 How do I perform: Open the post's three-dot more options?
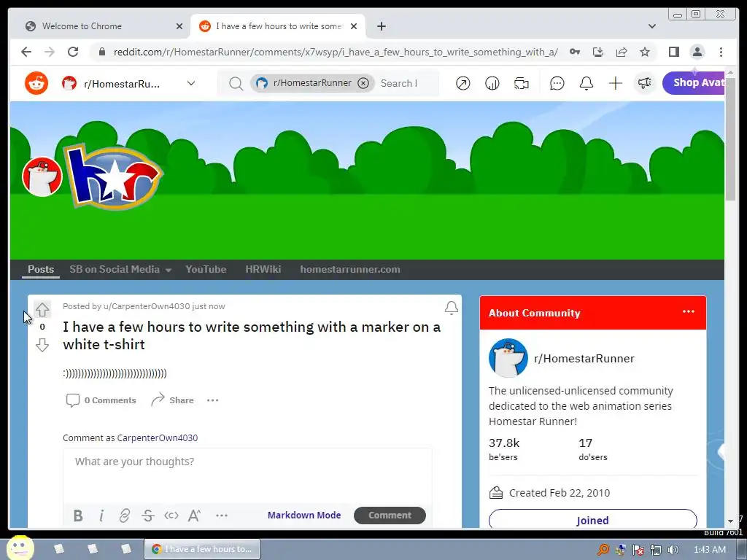212,400
